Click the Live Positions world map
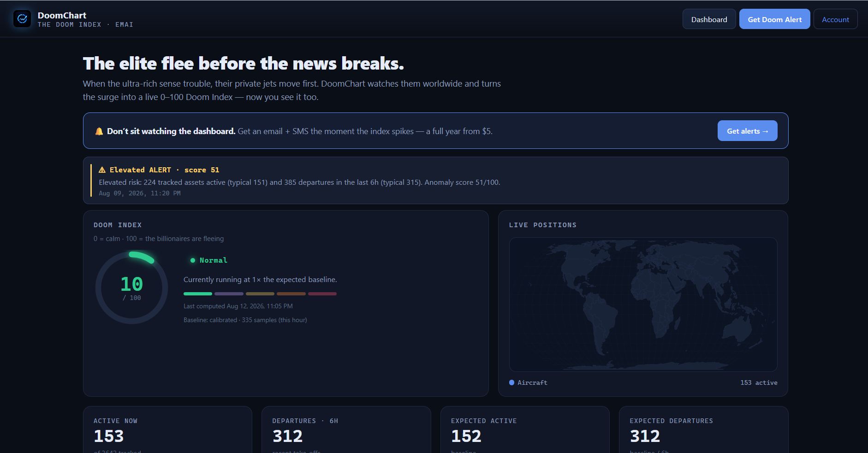Image resolution: width=868 pixels, height=453 pixels. (643, 305)
